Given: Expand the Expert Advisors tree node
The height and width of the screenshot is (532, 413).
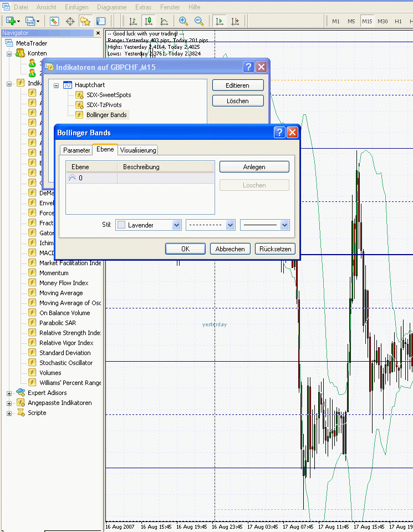Looking at the screenshot, I should click(9, 393).
